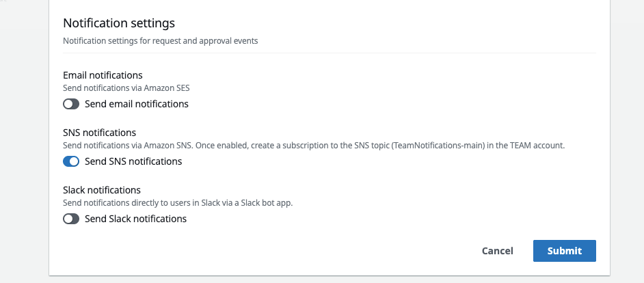The image size is (644, 283).
Task: Click the 'Email notifications' section title
Action: [x=103, y=75]
